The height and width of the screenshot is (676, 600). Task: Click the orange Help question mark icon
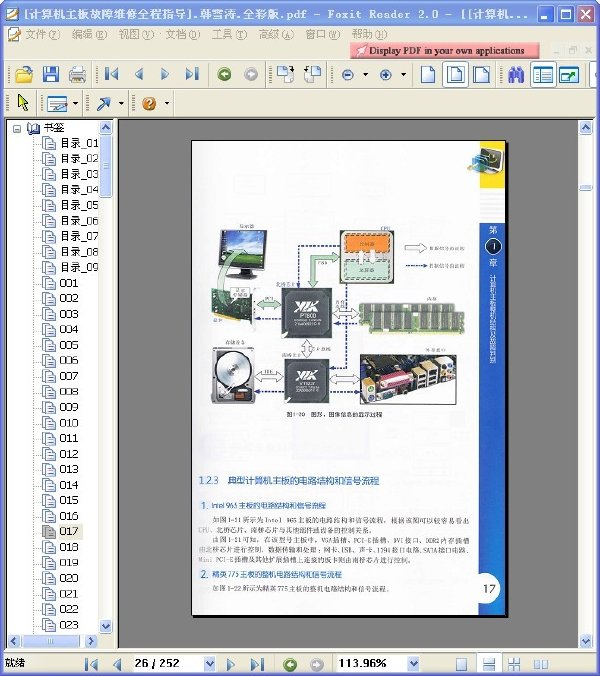pos(149,103)
